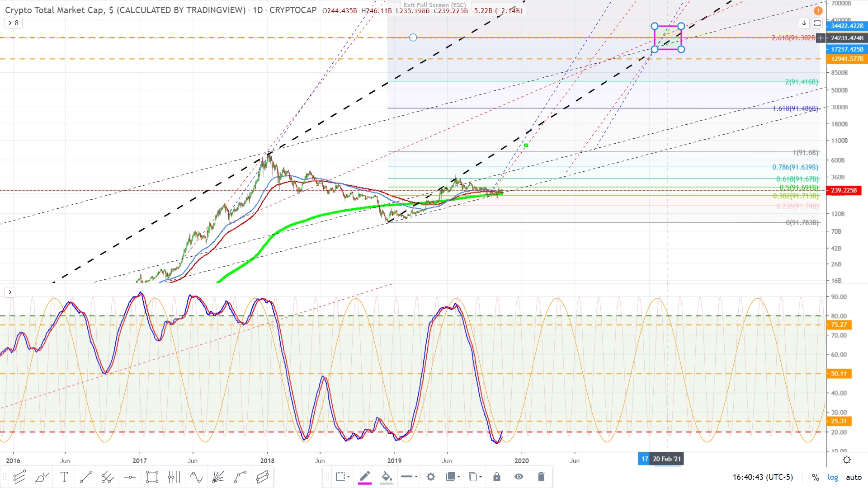The height and width of the screenshot is (488, 868).
Task: Toggle the lock on selected drawing
Action: [x=497, y=477]
